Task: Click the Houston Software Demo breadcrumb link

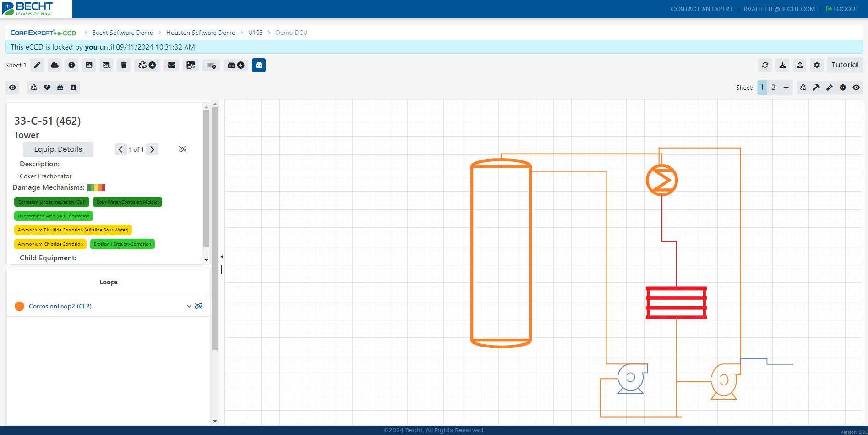Action: pos(201,33)
